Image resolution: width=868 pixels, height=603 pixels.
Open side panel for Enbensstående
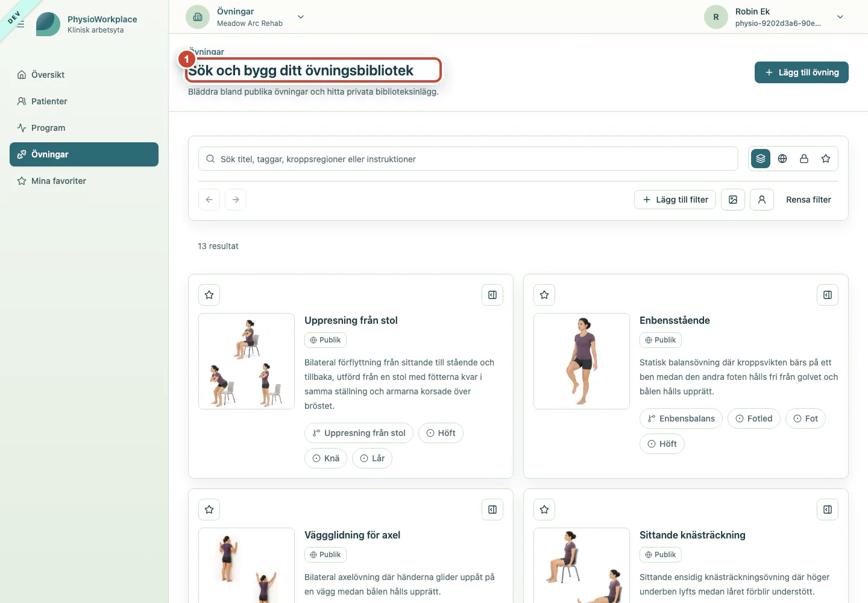828,295
